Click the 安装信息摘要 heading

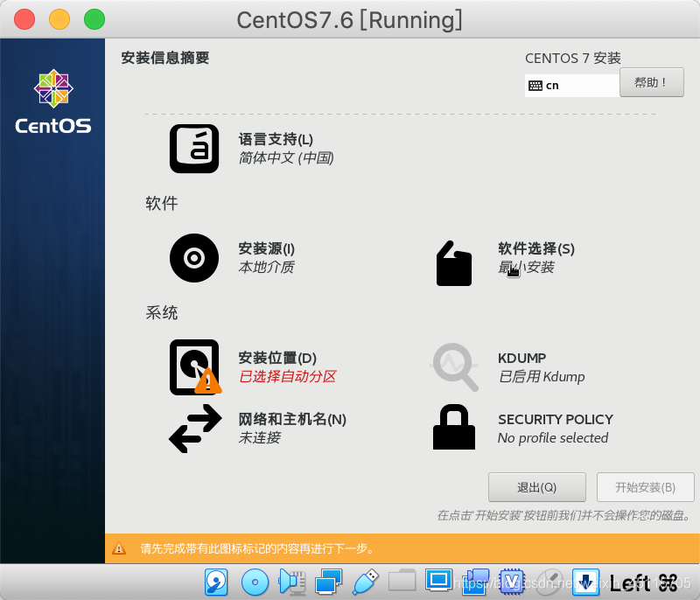pos(165,58)
